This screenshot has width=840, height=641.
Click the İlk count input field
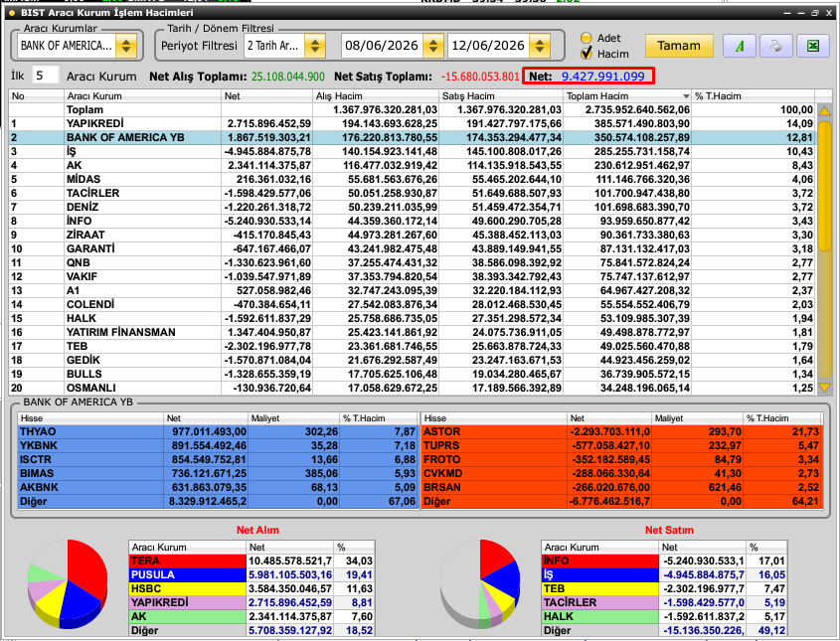click(x=45, y=76)
